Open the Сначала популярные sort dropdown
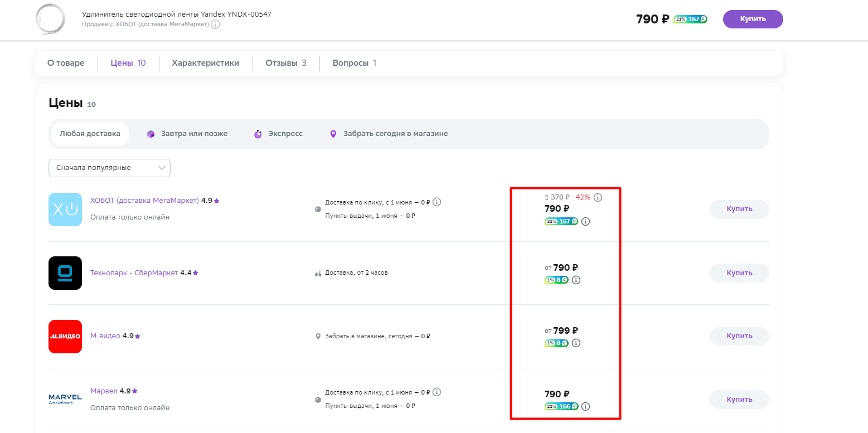 click(109, 168)
